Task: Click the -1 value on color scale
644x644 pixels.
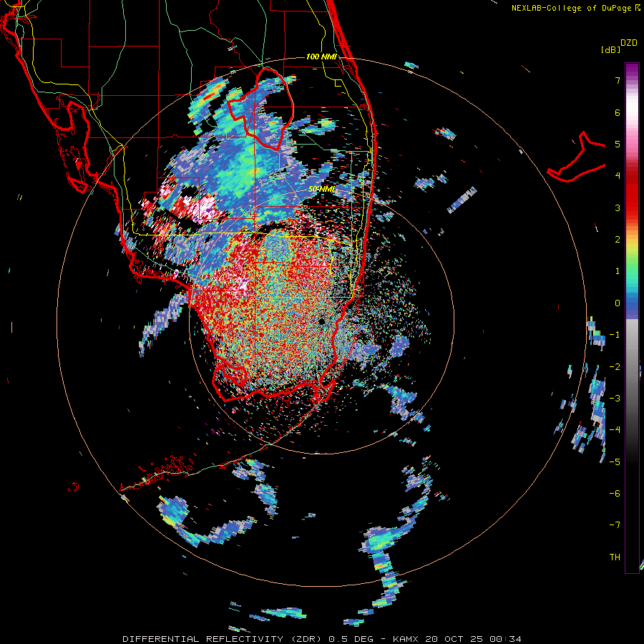Action: tap(615, 335)
